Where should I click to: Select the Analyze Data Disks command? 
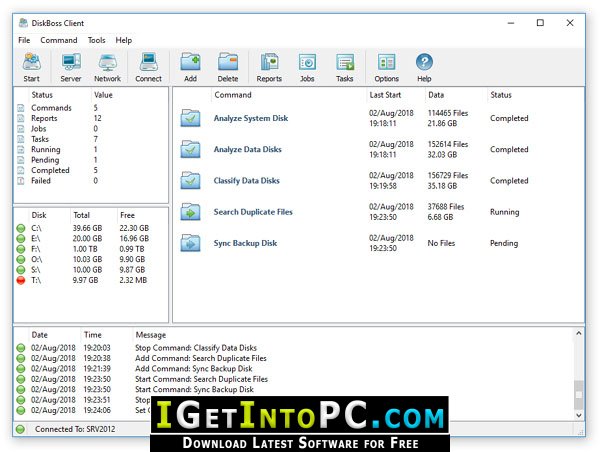[x=248, y=149]
